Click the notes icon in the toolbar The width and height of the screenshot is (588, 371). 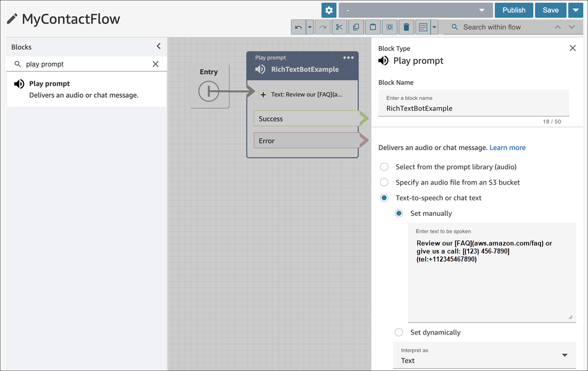[x=423, y=27]
